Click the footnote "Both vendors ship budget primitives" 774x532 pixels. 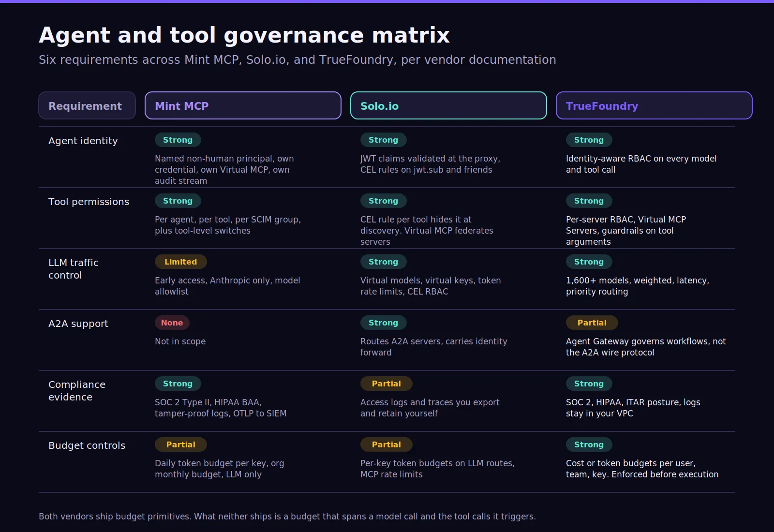[287, 517]
